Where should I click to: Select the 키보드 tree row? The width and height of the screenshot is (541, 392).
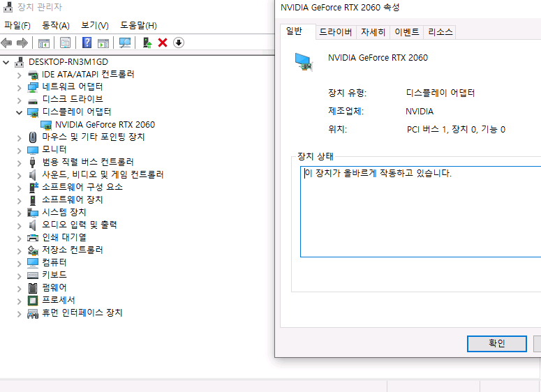point(54,275)
